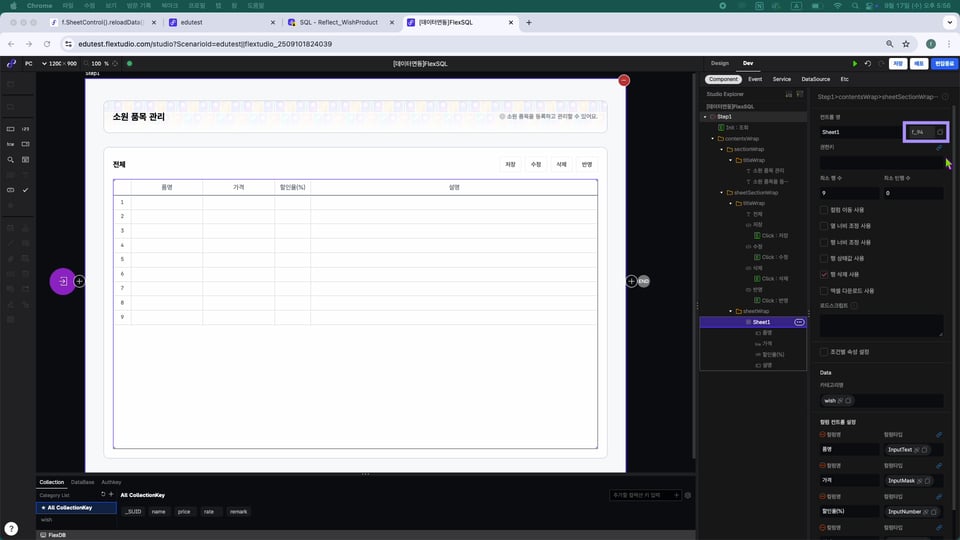The image size is (960, 540).
Task: Add a step with plus next to start node
Action: point(80,282)
